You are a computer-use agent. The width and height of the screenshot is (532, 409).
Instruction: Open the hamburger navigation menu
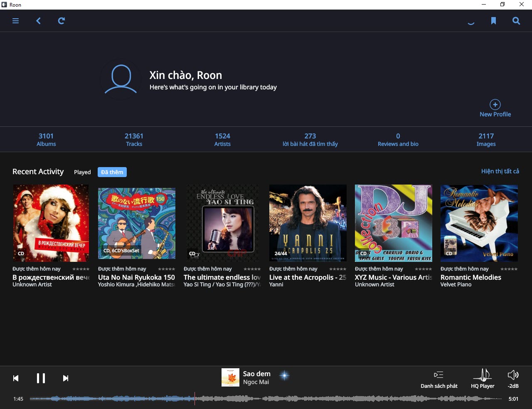tap(16, 21)
